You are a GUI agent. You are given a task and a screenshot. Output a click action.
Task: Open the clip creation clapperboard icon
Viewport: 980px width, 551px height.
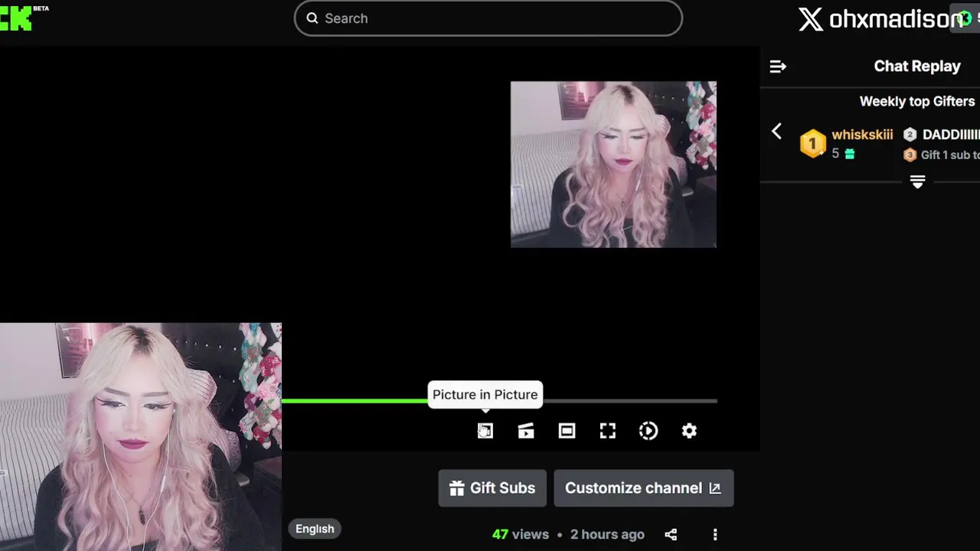tap(526, 431)
